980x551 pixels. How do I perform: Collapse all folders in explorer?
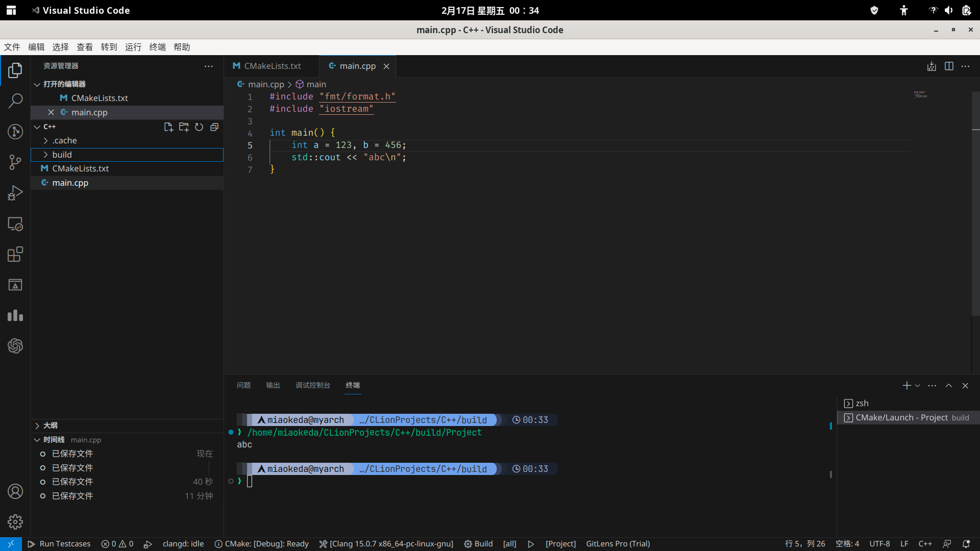point(214,127)
